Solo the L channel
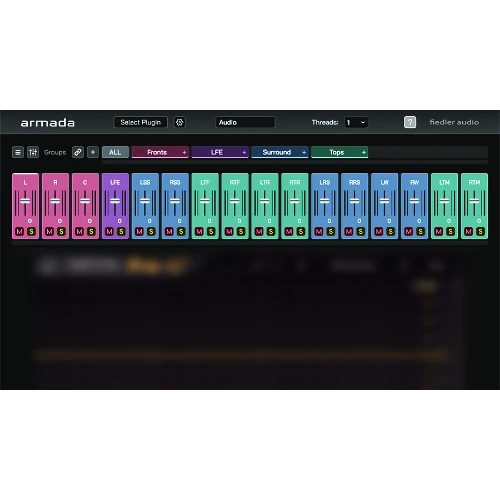 tap(31, 231)
